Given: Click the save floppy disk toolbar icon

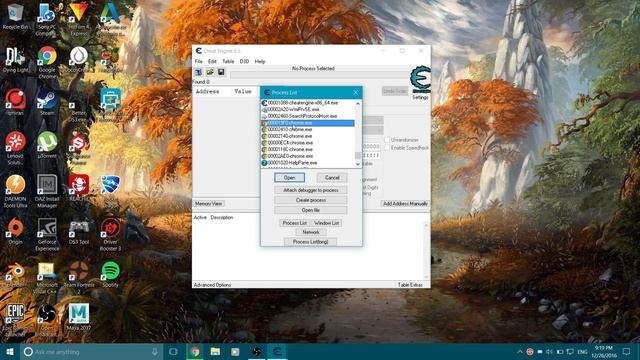Looking at the screenshot, I should [x=221, y=72].
